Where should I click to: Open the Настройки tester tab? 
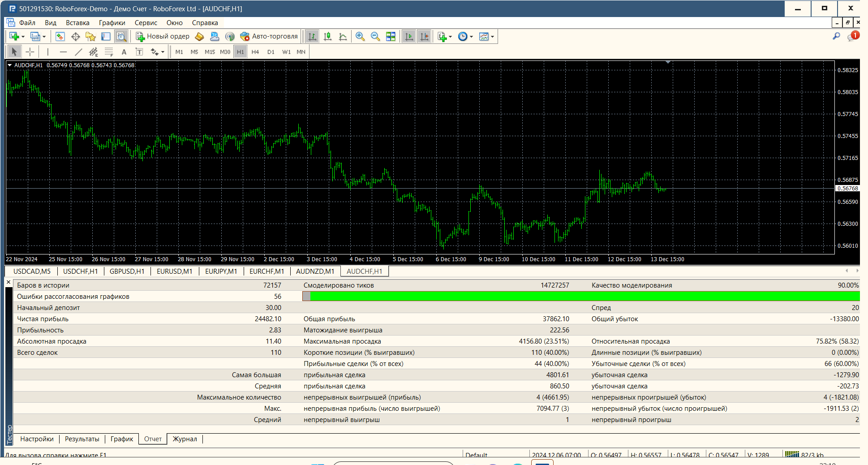(x=37, y=439)
